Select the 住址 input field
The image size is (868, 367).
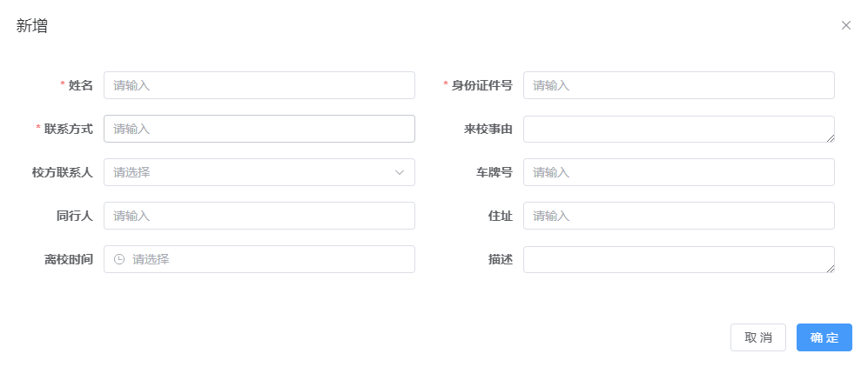click(678, 216)
